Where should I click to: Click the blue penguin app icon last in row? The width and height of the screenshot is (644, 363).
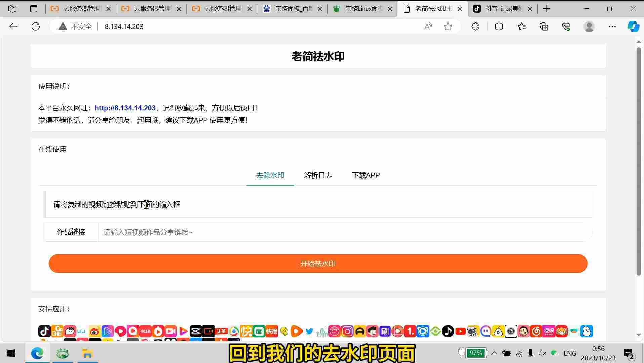pyautogui.click(x=587, y=331)
